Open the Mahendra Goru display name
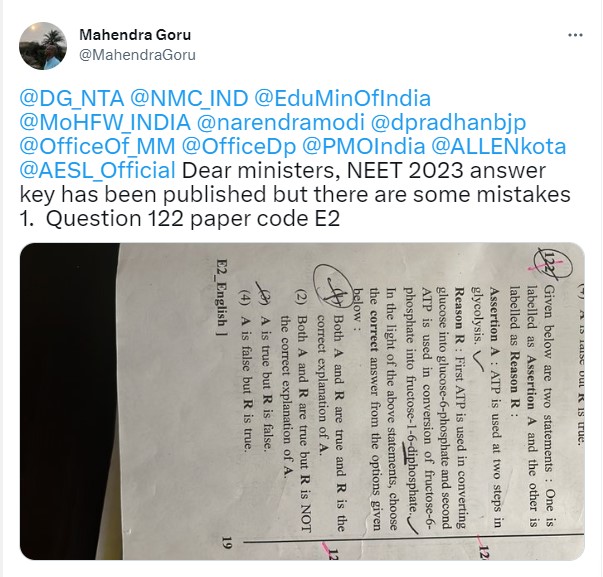Viewport: 603px width, 577px height. [135, 35]
